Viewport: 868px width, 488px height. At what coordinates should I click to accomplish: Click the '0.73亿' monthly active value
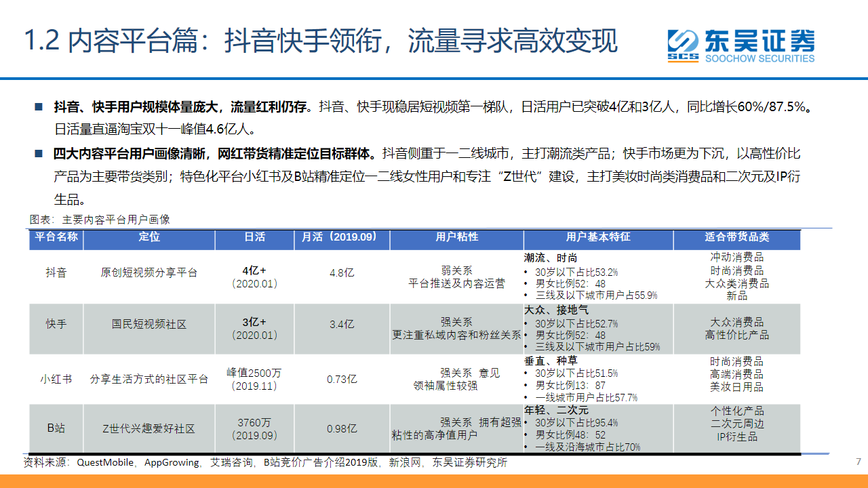click(x=342, y=379)
